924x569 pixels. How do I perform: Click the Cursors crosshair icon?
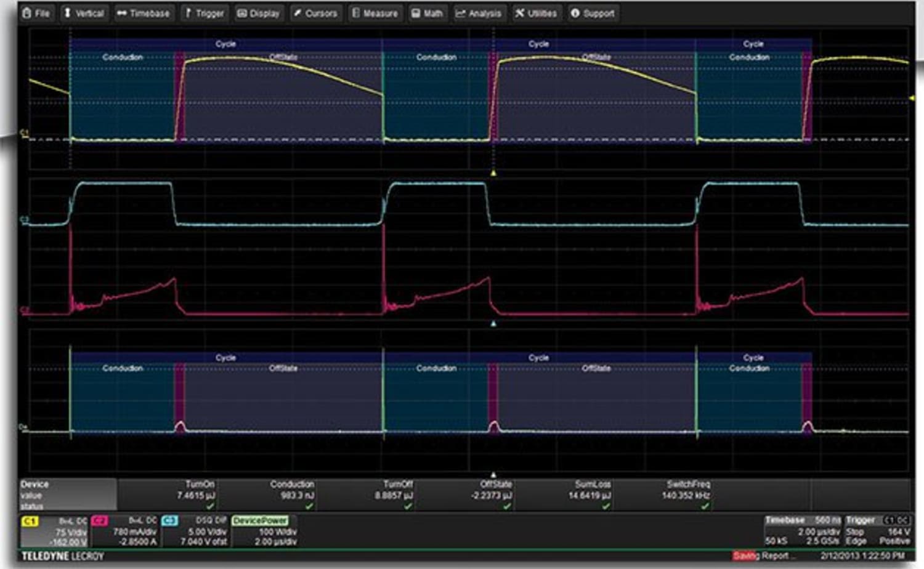tap(298, 12)
